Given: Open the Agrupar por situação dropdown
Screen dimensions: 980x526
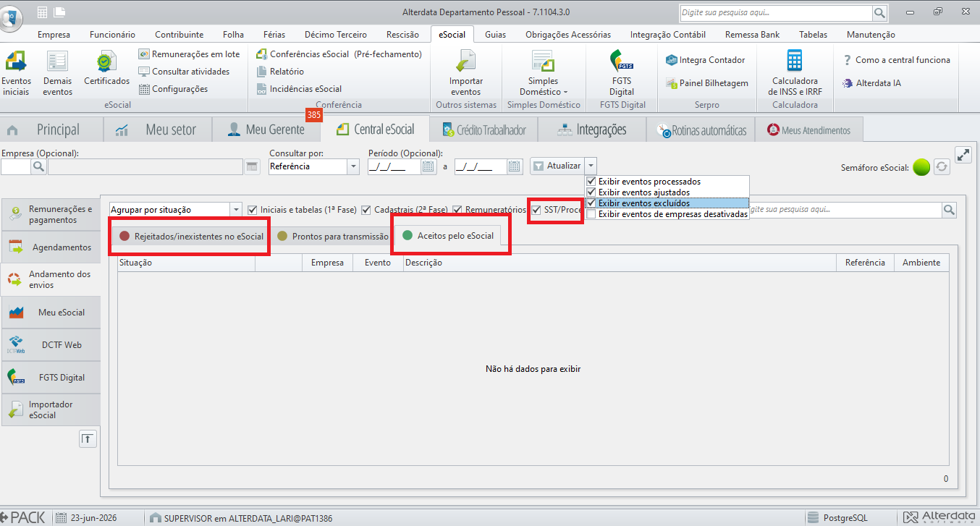Looking at the screenshot, I should [x=236, y=210].
